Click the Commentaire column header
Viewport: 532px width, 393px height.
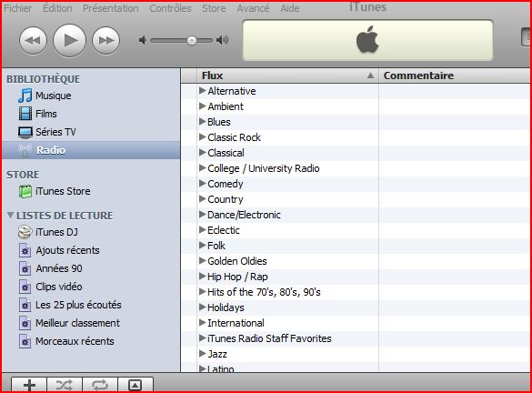[455, 76]
